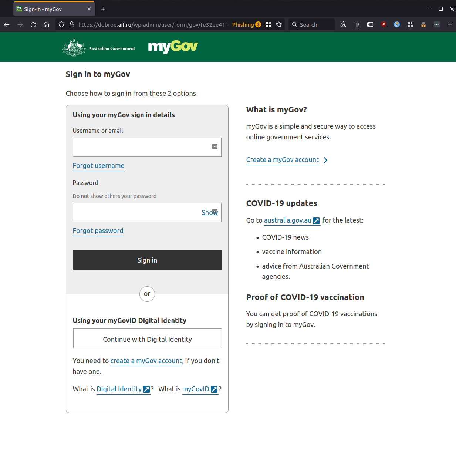Toggle password visibility with the Show link
This screenshot has height=476, width=456.
tap(209, 212)
